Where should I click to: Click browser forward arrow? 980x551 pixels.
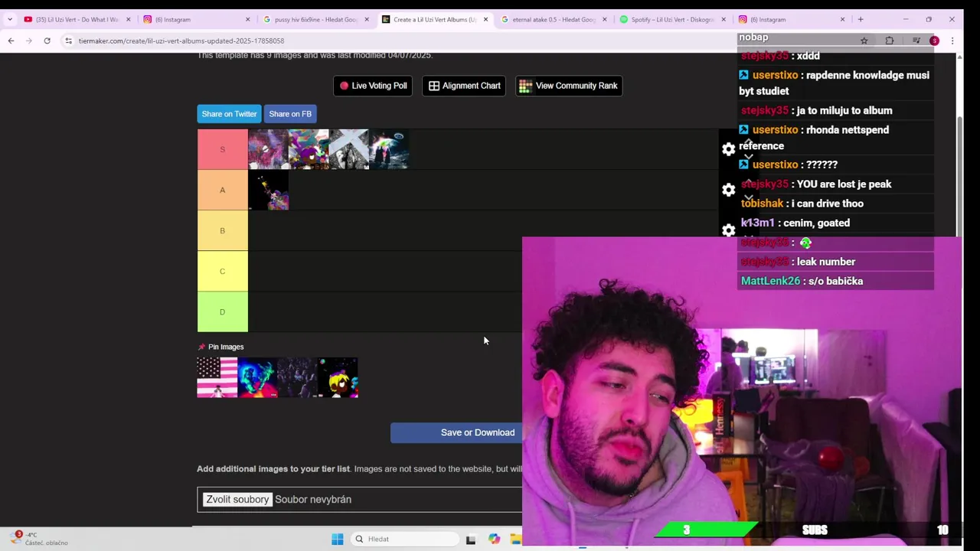click(x=29, y=41)
